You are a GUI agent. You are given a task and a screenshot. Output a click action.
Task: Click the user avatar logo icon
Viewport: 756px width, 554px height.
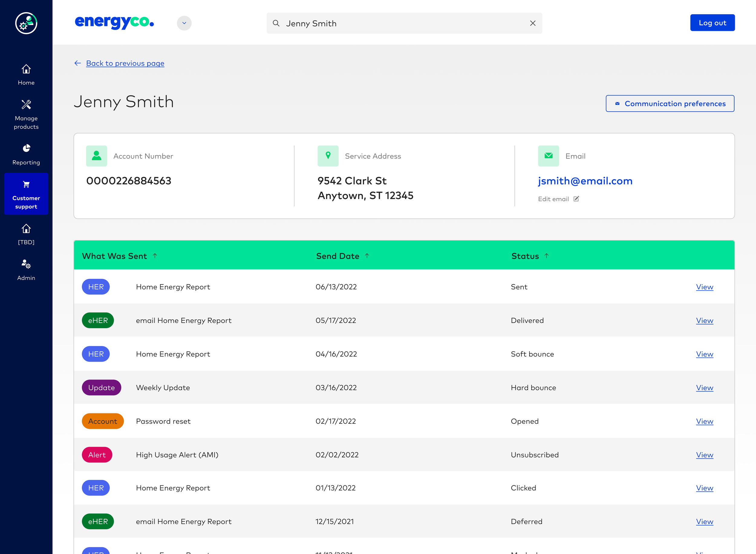click(x=26, y=23)
